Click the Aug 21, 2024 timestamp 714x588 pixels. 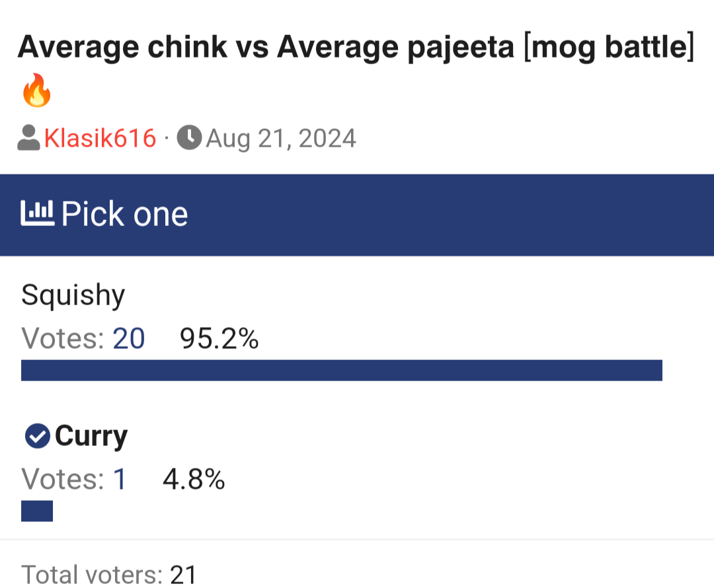point(281,138)
